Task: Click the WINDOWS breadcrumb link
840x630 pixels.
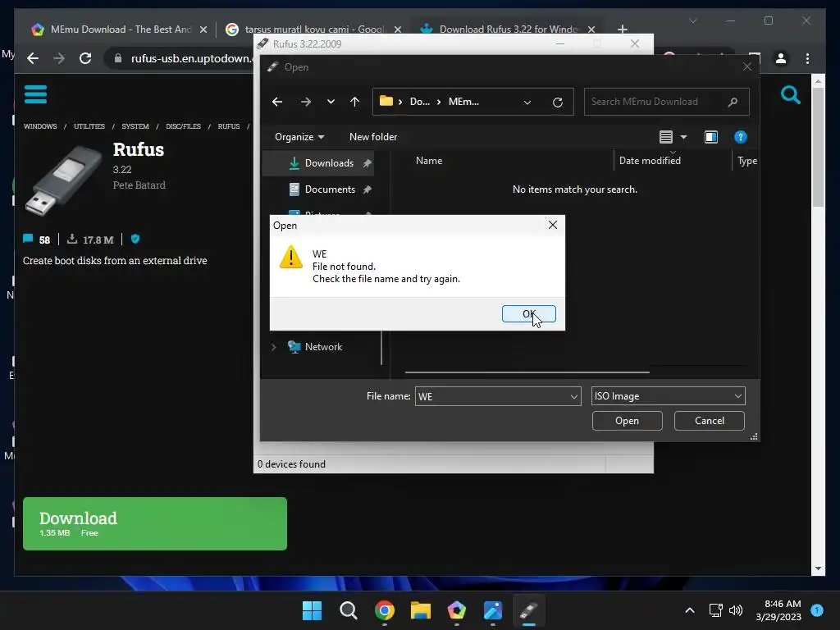Action: tap(40, 126)
